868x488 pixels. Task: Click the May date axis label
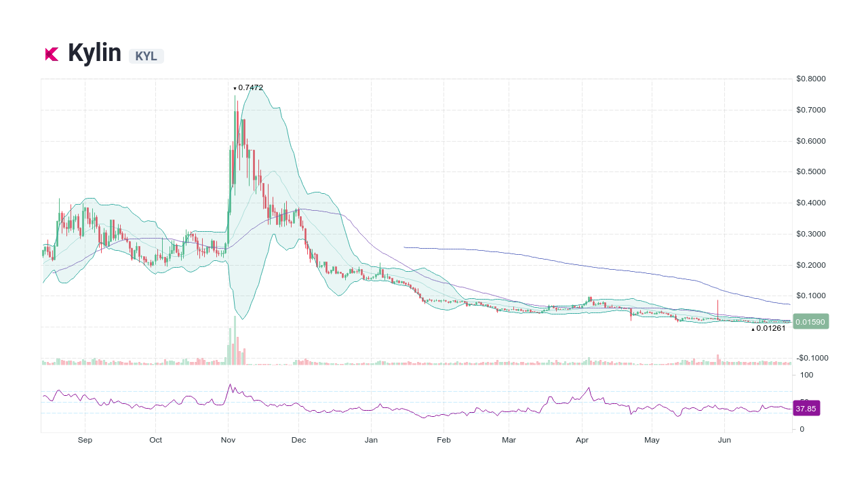pos(652,440)
